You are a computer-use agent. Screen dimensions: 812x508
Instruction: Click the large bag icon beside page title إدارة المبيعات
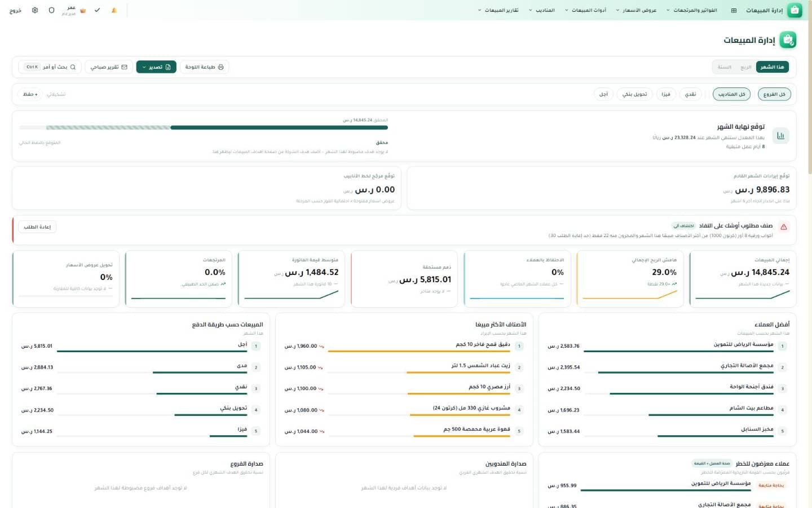pos(788,40)
